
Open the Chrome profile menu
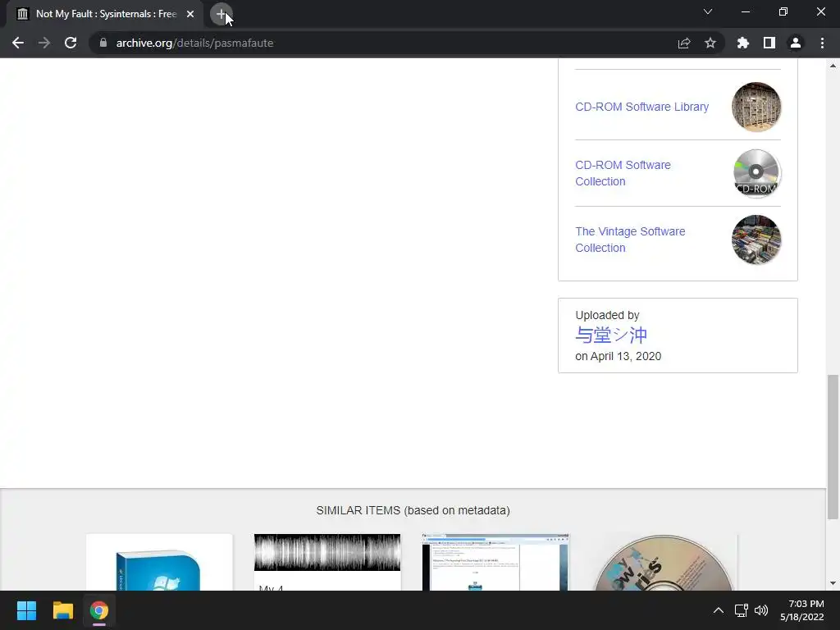click(x=796, y=43)
